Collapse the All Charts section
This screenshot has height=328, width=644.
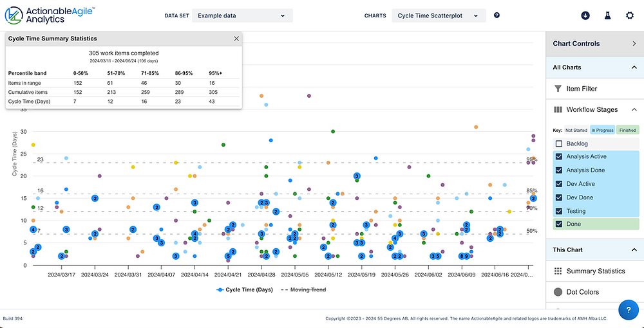point(634,67)
